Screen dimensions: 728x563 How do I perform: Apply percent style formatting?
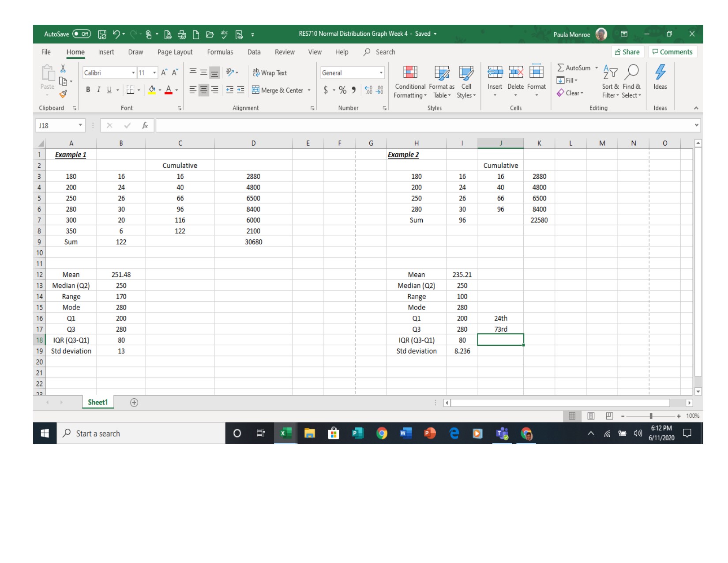pos(342,90)
